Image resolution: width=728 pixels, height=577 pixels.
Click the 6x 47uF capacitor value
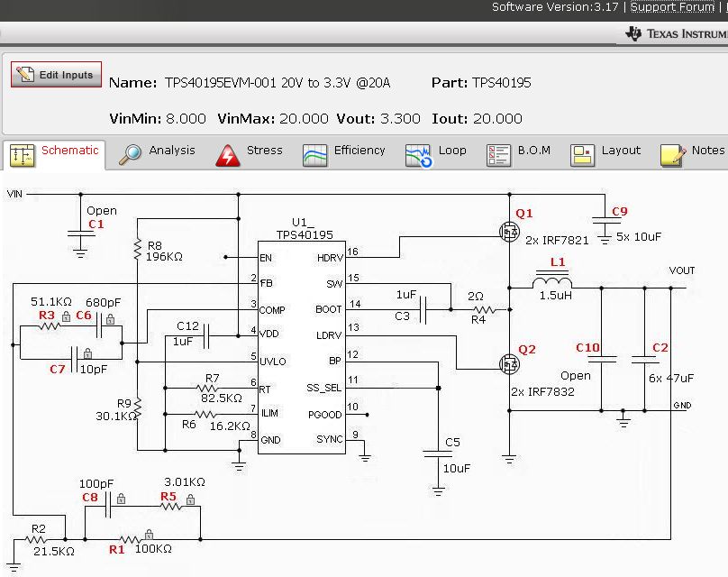(x=671, y=378)
